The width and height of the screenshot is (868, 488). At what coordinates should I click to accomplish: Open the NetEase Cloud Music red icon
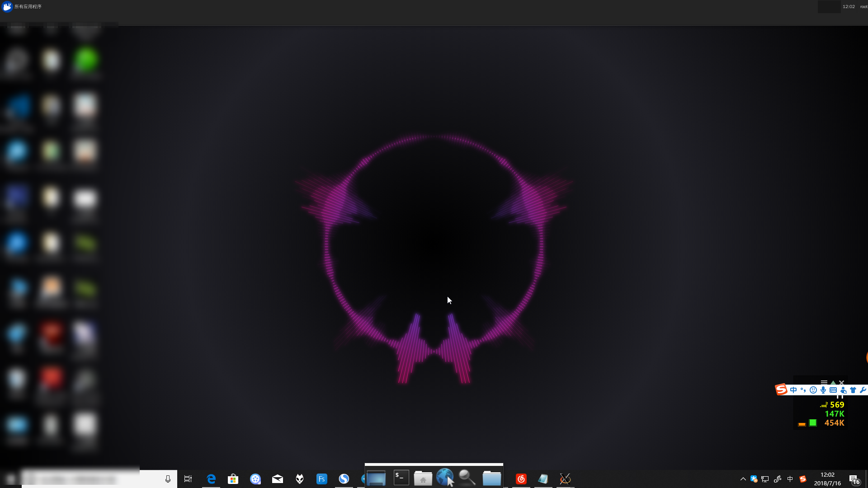click(521, 479)
